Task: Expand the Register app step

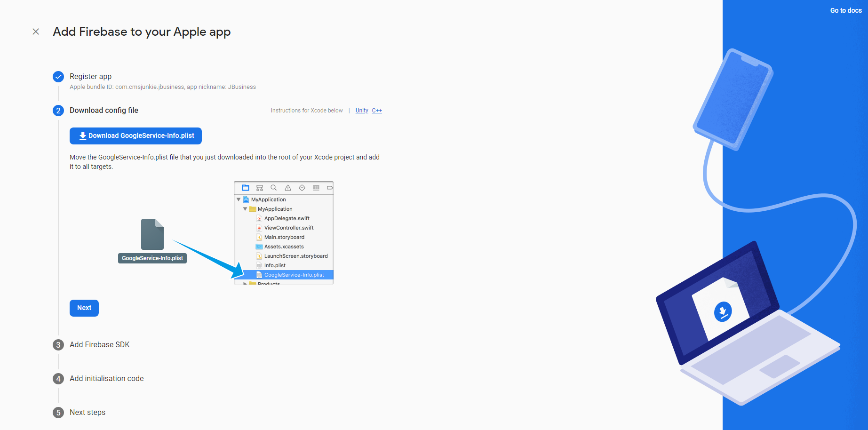Action: 90,77
